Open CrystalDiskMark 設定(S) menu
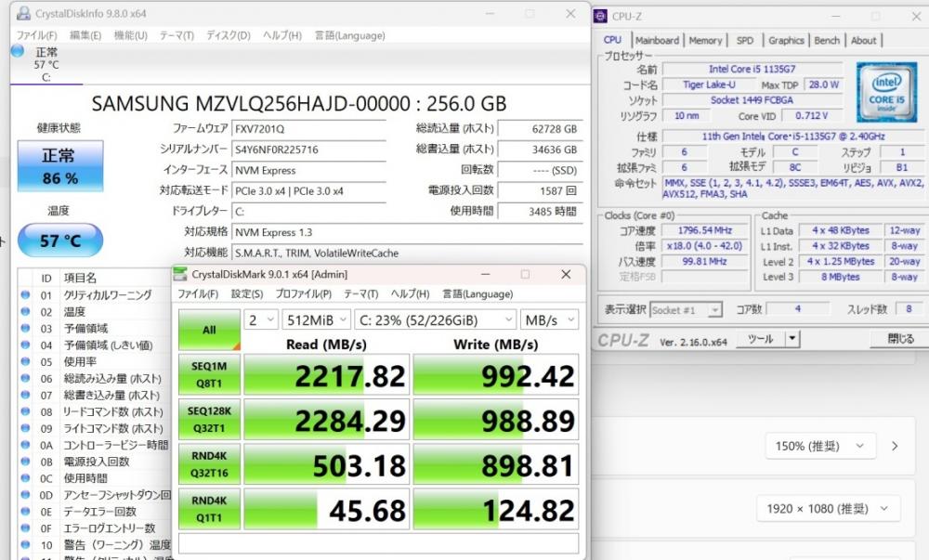The image size is (929, 560). pyautogui.click(x=246, y=293)
